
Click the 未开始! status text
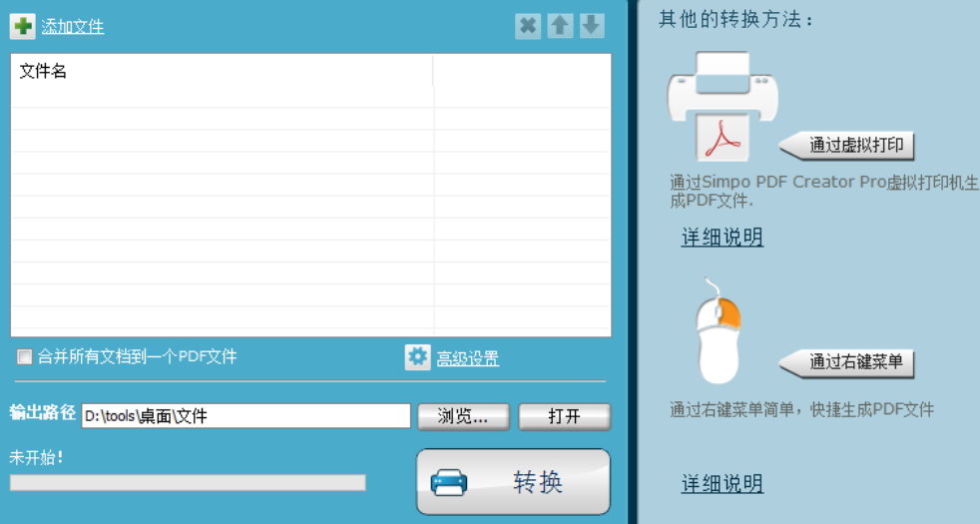pyautogui.click(x=36, y=458)
